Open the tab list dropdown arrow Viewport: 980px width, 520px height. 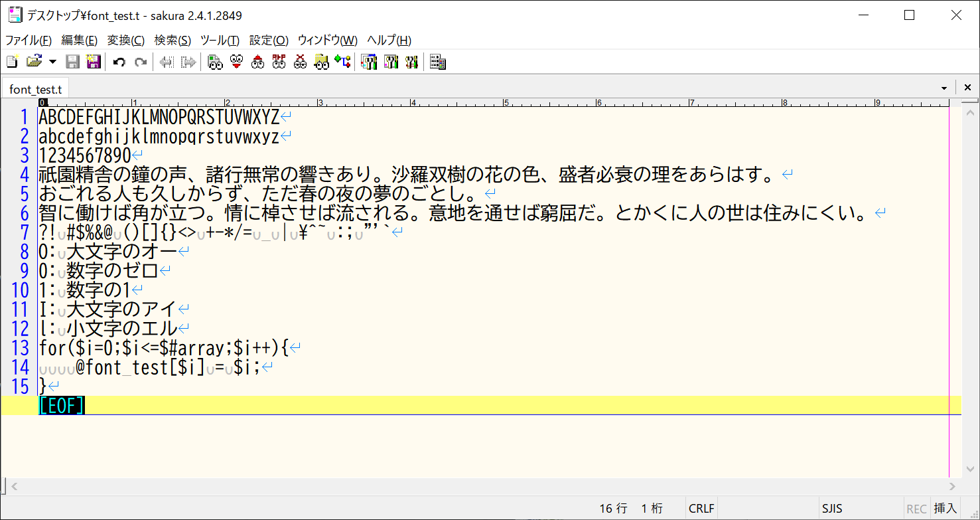click(x=944, y=88)
